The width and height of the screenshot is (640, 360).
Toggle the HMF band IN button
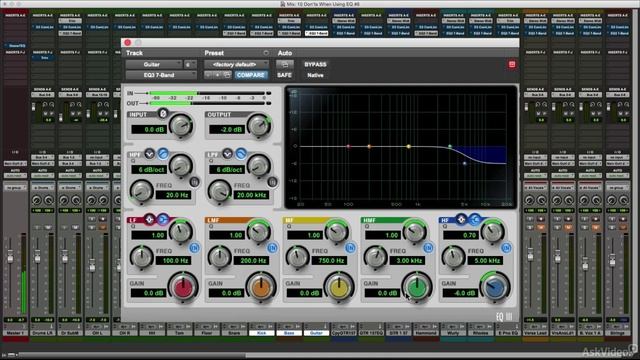[x=428, y=248]
